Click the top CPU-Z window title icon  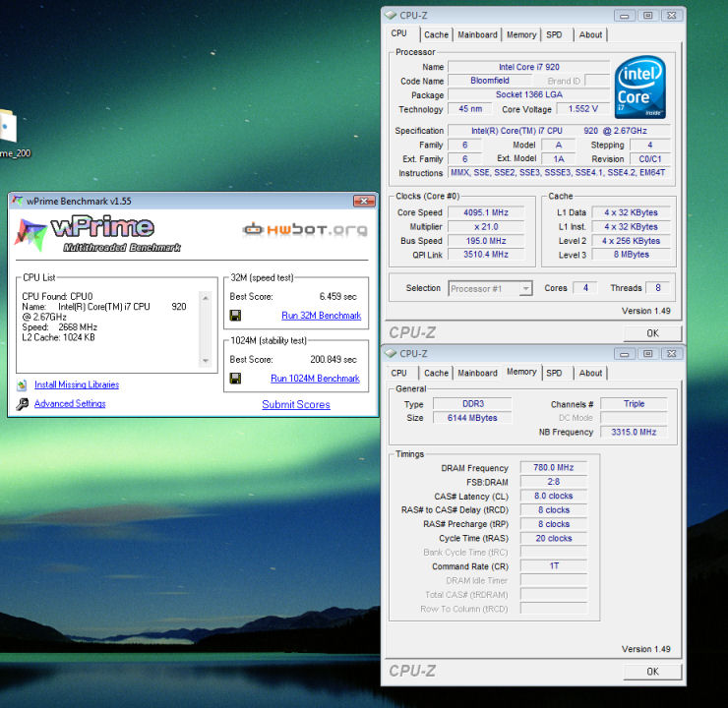pos(391,16)
